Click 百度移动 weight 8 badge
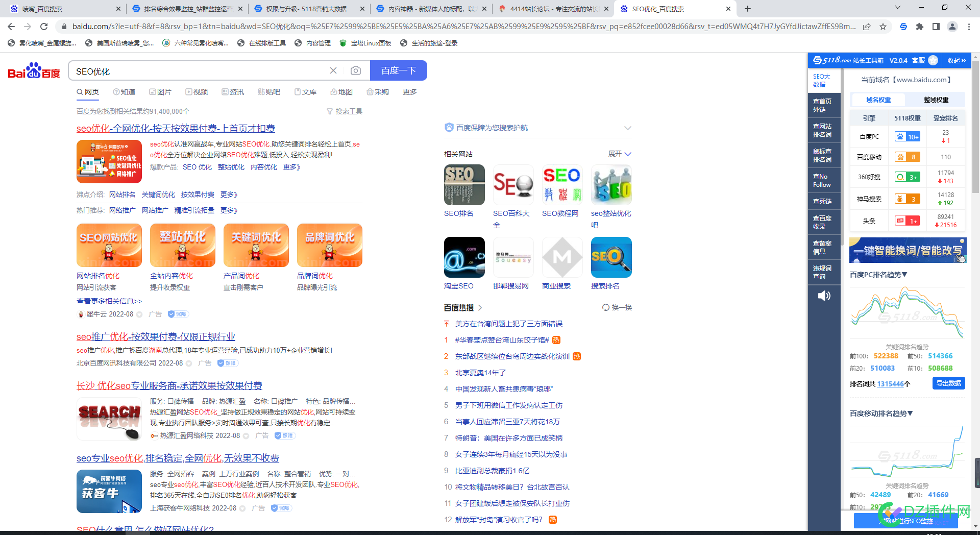Image resolution: width=980 pixels, height=535 pixels. tap(908, 157)
